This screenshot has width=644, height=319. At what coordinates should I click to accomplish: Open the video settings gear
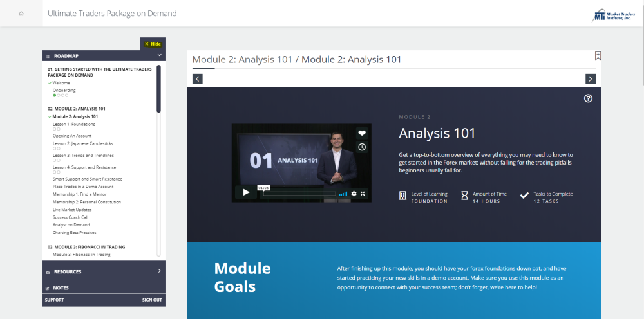point(354,194)
